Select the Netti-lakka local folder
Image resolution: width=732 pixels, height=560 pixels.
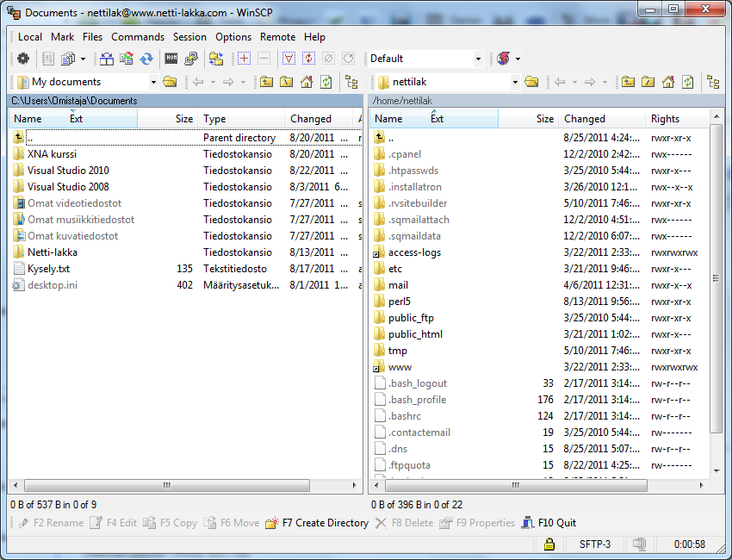(x=53, y=252)
